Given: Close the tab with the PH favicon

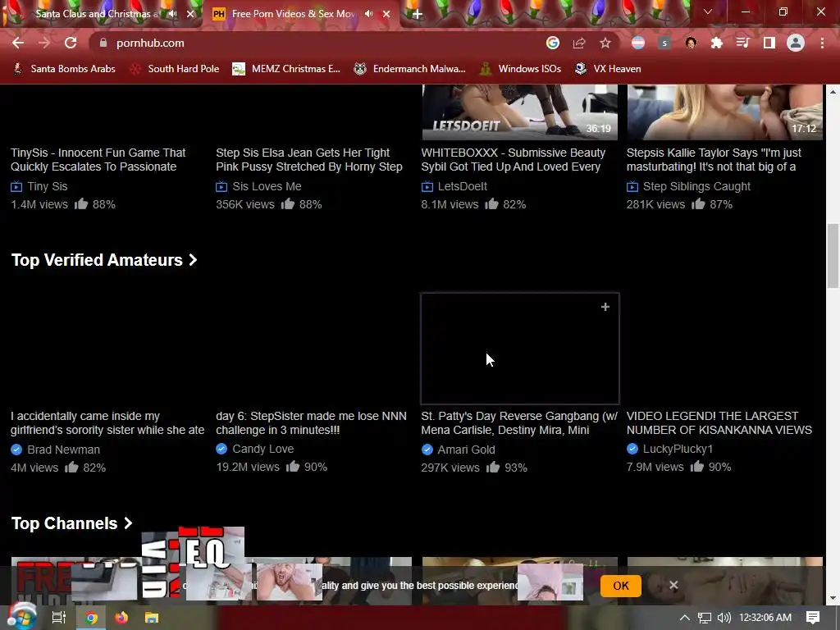Looking at the screenshot, I should tap(386, 14).
